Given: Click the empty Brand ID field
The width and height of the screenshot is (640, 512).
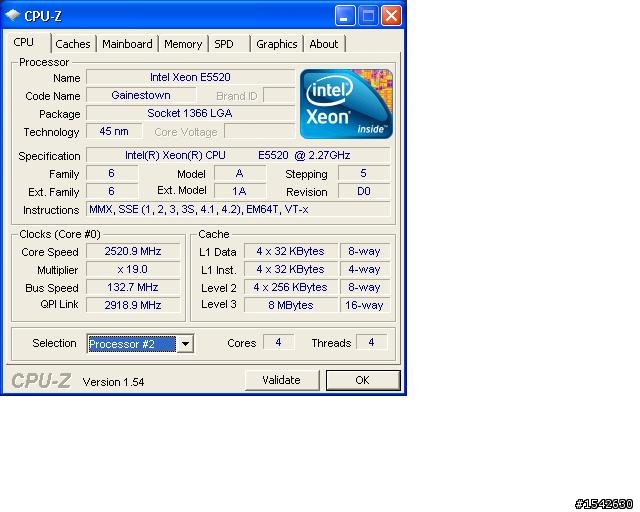Looking at the screenshot, I should [x=279, y=95].
